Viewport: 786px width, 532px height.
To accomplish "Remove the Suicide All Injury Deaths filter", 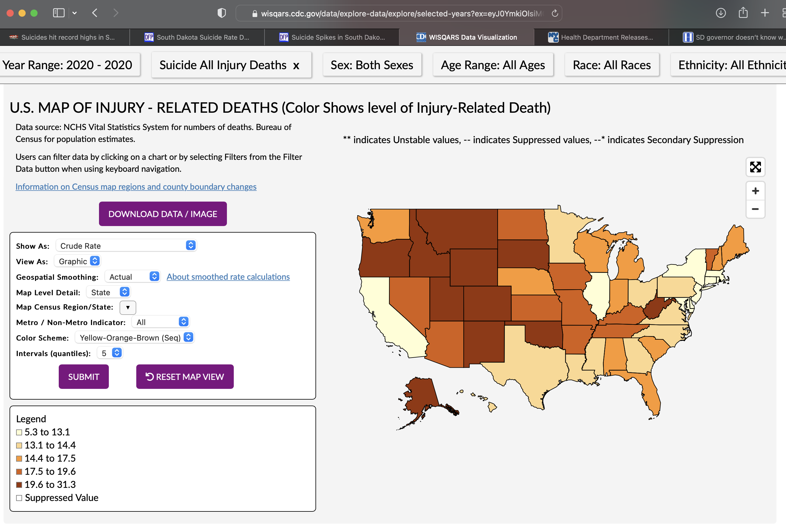I will click(x=296, y=66).
